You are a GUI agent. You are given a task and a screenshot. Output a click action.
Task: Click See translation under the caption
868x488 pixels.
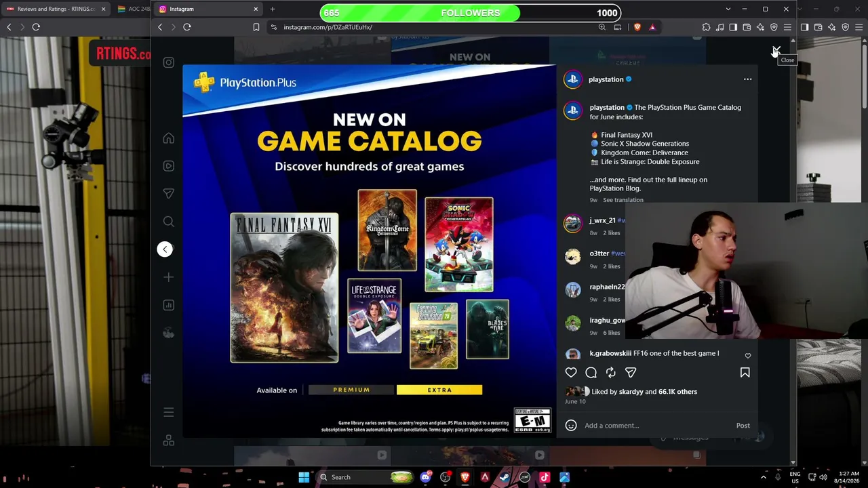tap(623, 200)
